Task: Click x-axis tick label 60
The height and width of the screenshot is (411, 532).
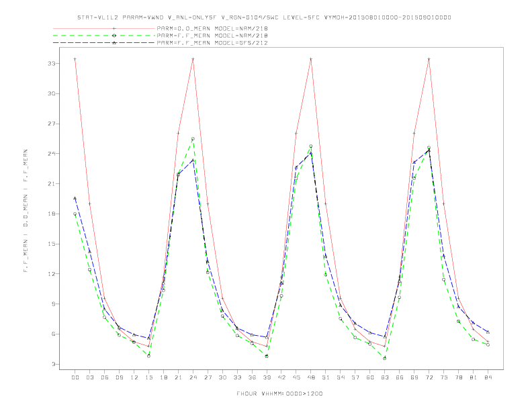Action: [370, 377]
